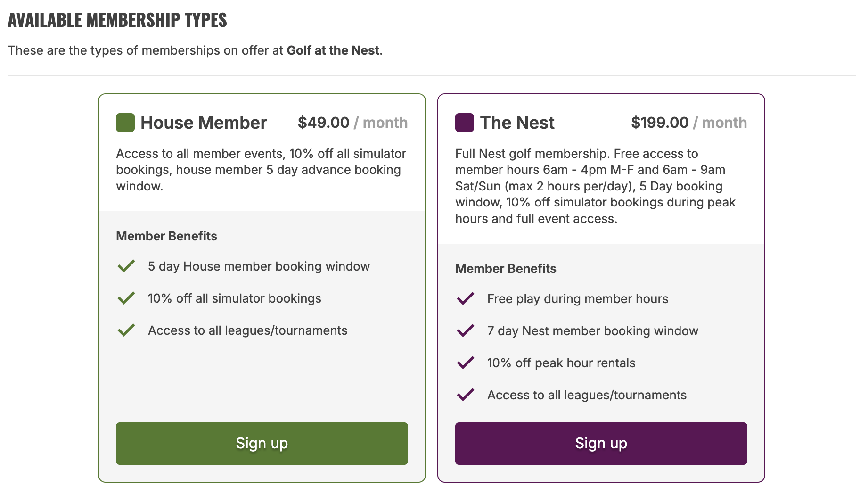
Task: Click the purple Nest Sign up button
Action: (x=601, y=443)
